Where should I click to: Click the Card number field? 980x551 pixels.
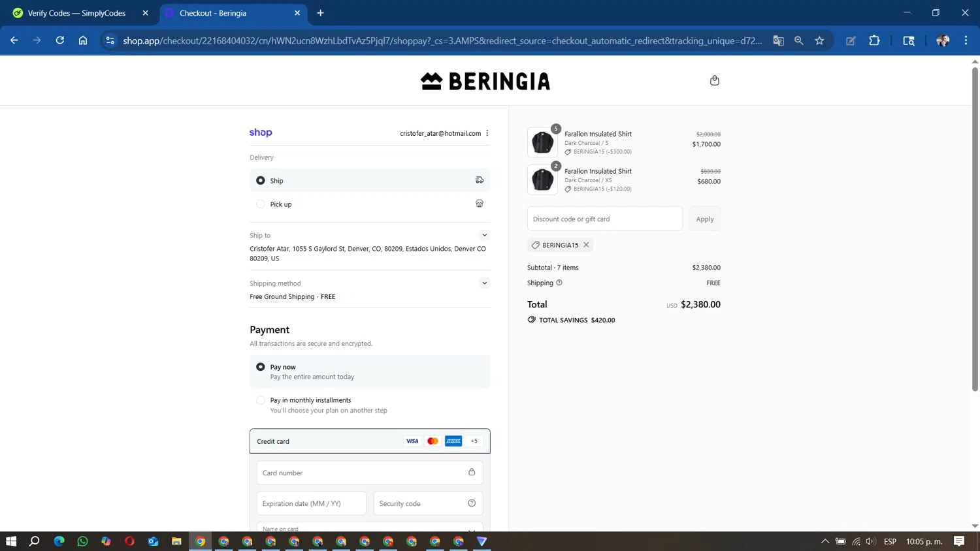coord(370,473)
